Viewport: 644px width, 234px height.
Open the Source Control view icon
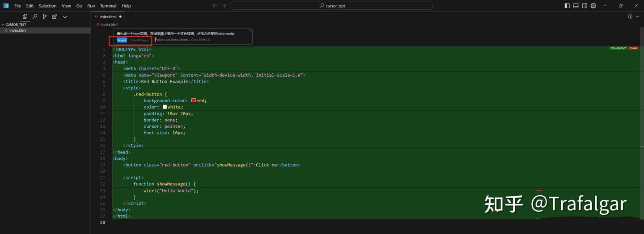pos(45,17)
